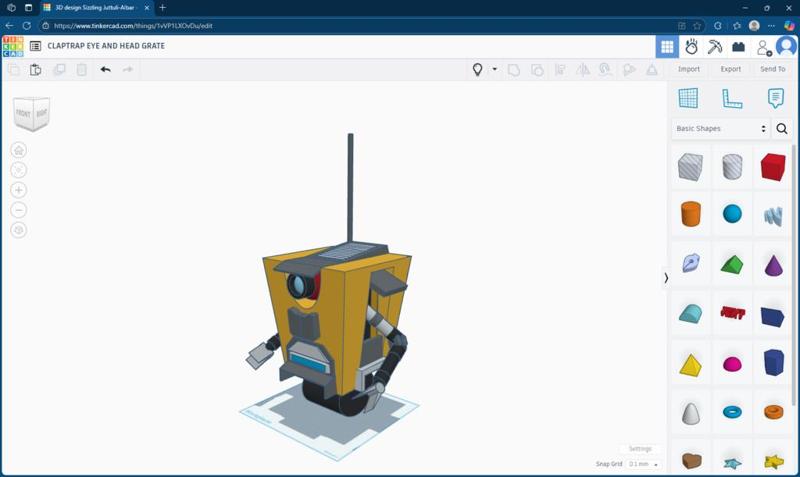This screenshot has width=800, height=477.
Task: Pick the navy Polygon shape
Action: tap(773, 362)
